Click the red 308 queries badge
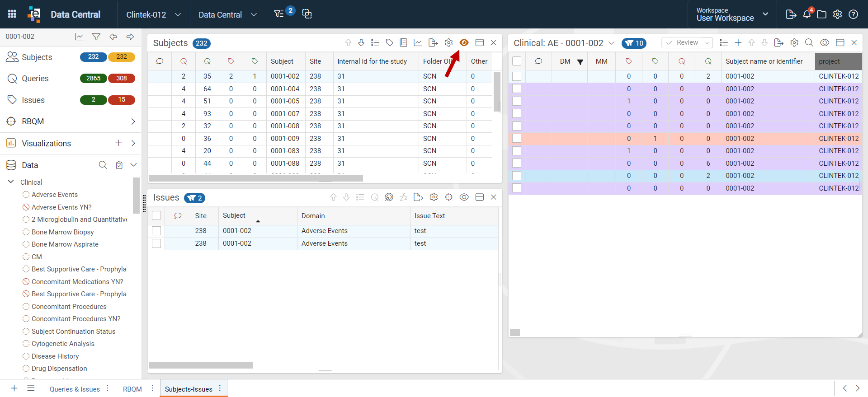 point(122,78)
